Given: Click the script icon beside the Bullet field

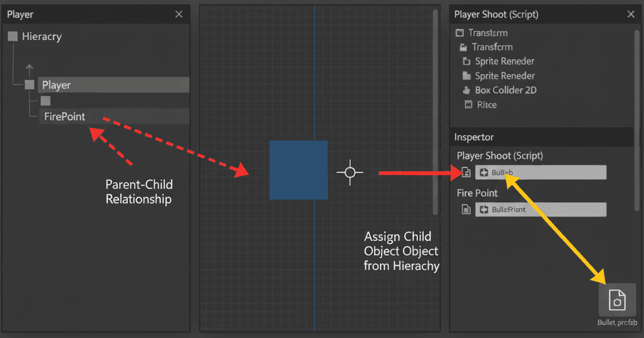Looking at the screenshot, I should pos(466,173).
